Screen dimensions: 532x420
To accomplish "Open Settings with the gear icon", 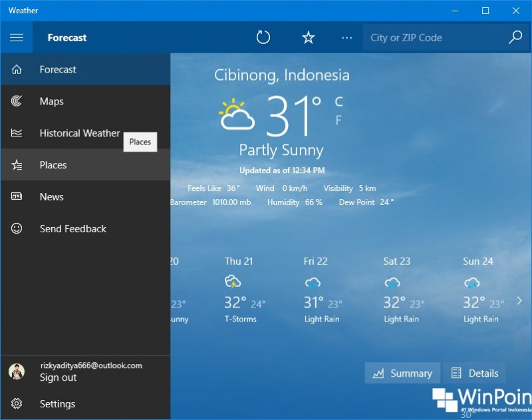I will coord(17,404).
